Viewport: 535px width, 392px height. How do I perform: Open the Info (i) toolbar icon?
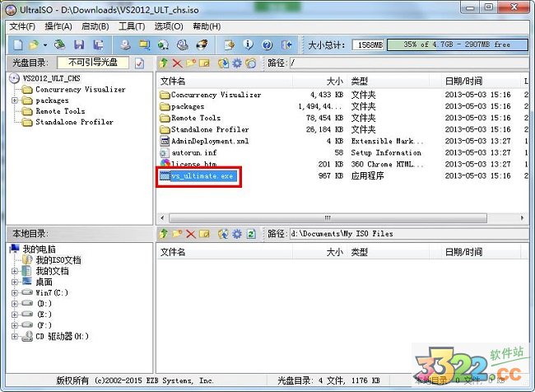click(x=248, y=44)
